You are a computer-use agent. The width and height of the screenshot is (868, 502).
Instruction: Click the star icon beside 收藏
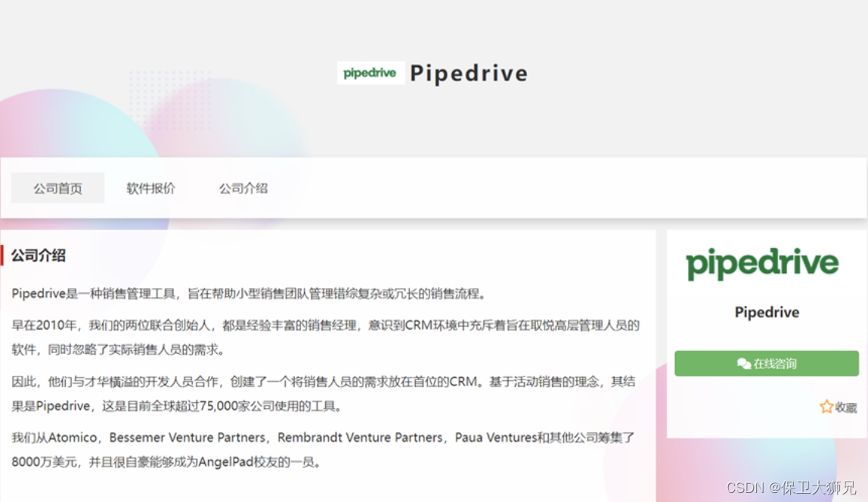[826, 407]
